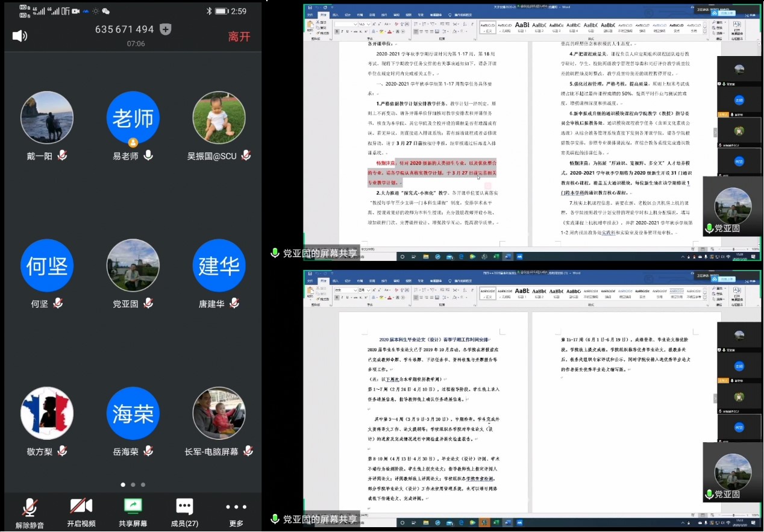Open the 成员(27) members list

[184, 512]
